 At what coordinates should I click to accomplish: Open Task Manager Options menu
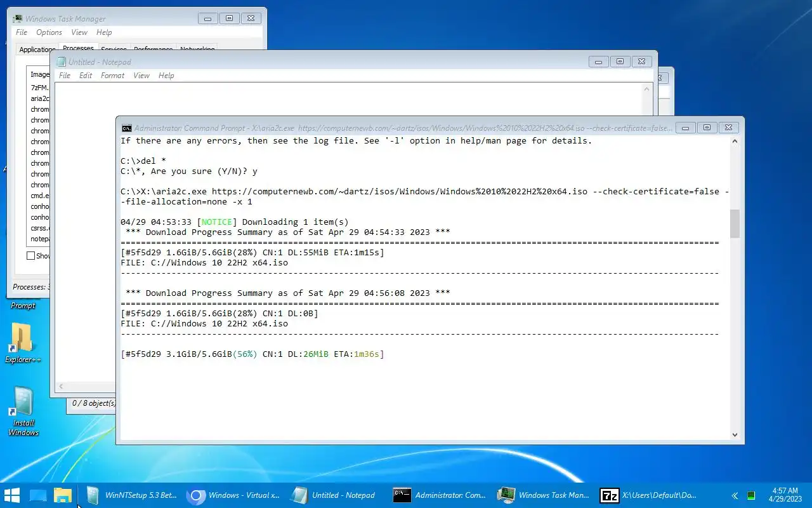[x=49, y=32]
